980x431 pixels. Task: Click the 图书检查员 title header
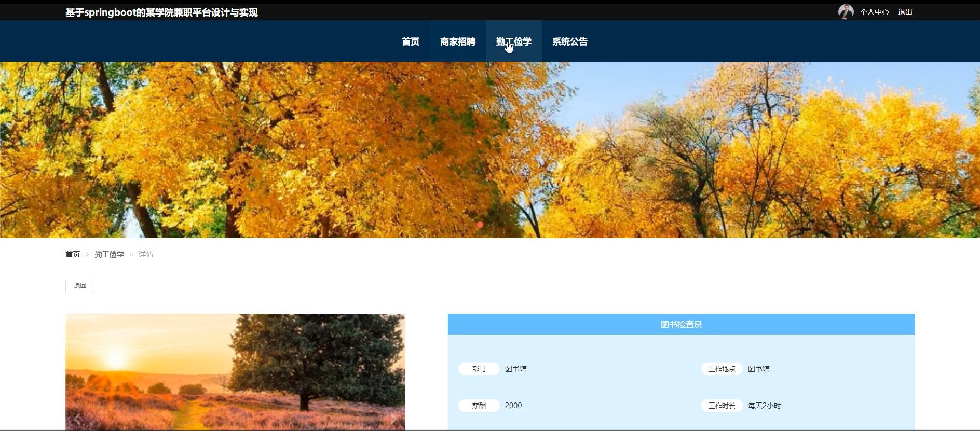(681, 324)
